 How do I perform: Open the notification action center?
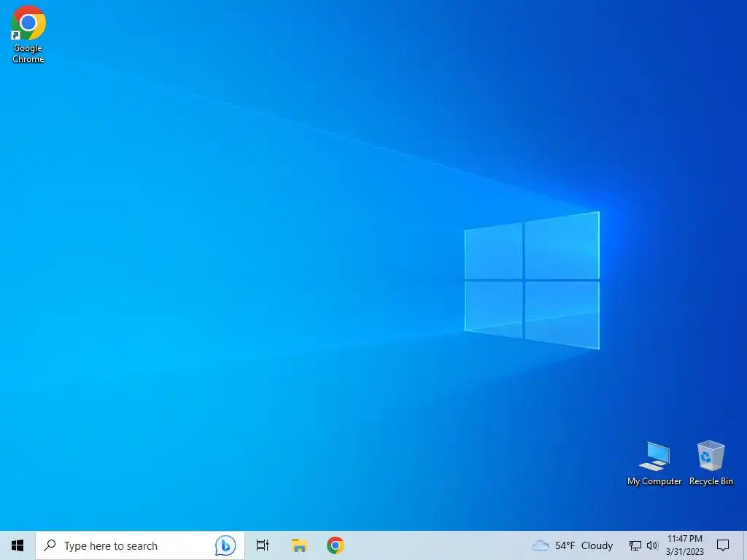[x=723, y=545]
